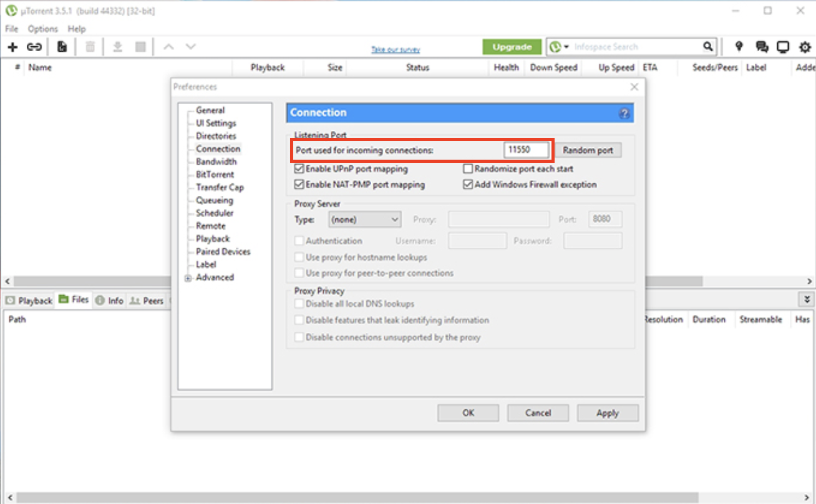
Task: Click the magnifier icon in Infospace Search
Action: tap(707, 47)
